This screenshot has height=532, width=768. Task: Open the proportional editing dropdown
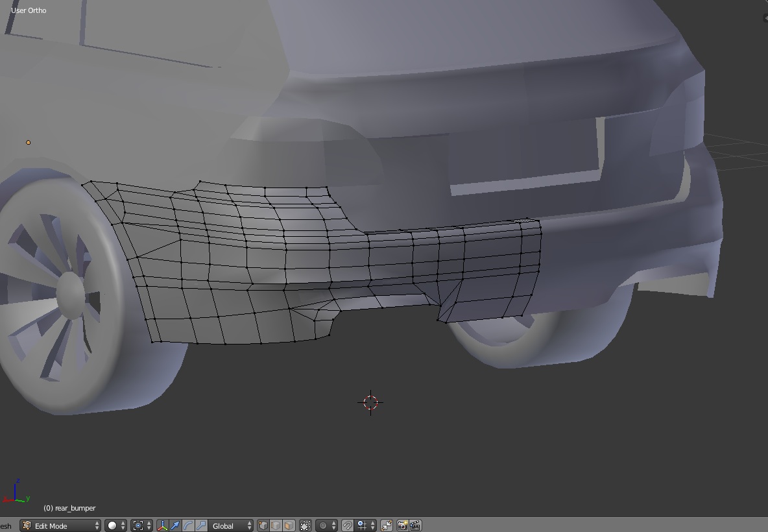[x=327, y=526]
